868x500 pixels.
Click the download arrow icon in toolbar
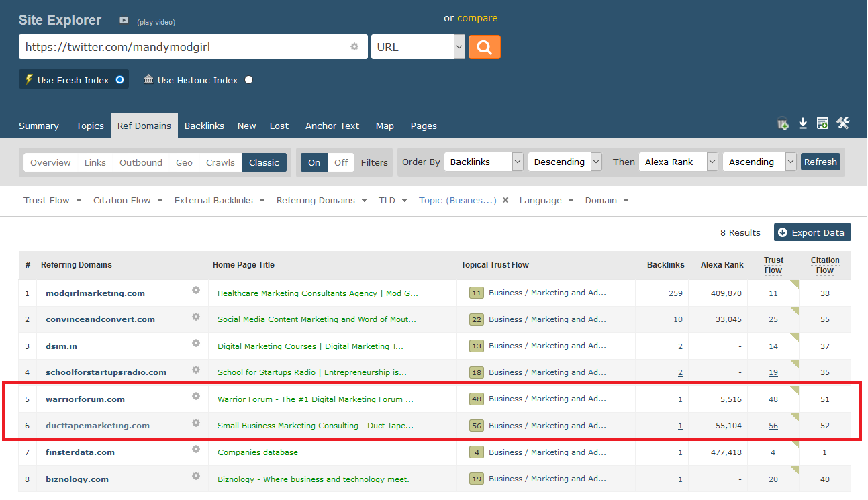803,123
